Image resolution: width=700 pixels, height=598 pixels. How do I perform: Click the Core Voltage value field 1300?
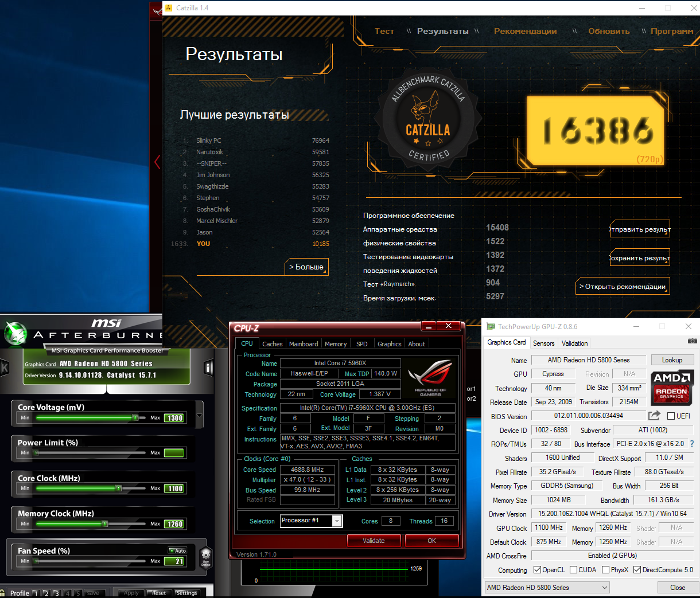[174, 418]
